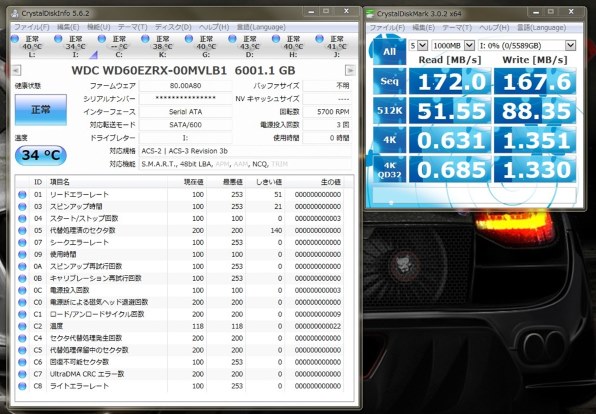Image resolution: width=596 pixels, height=414 pixels.
Task: Open test count dropdown showing 5
Action: (x=418, y=46)
